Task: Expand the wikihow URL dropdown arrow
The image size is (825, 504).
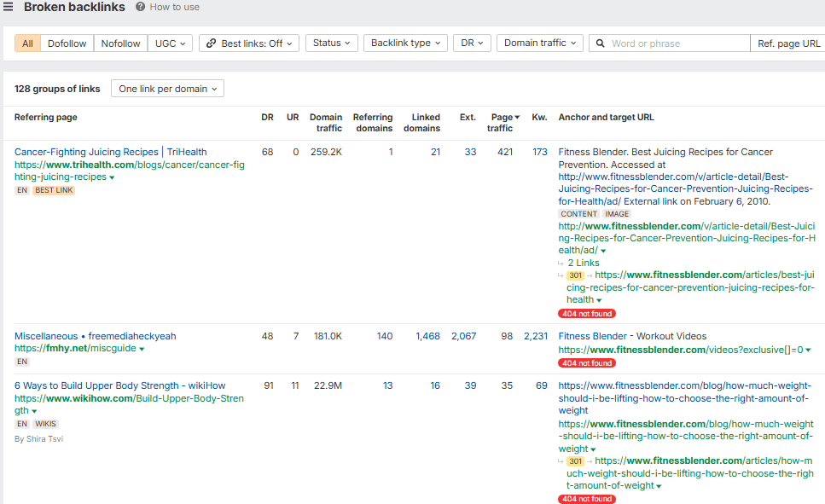Action: (x=34, y=411)
